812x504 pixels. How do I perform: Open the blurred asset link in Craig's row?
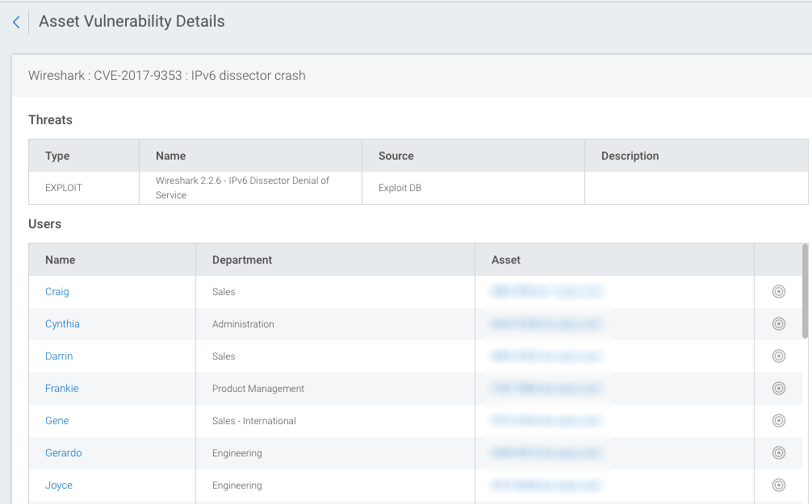pos(546,292)
